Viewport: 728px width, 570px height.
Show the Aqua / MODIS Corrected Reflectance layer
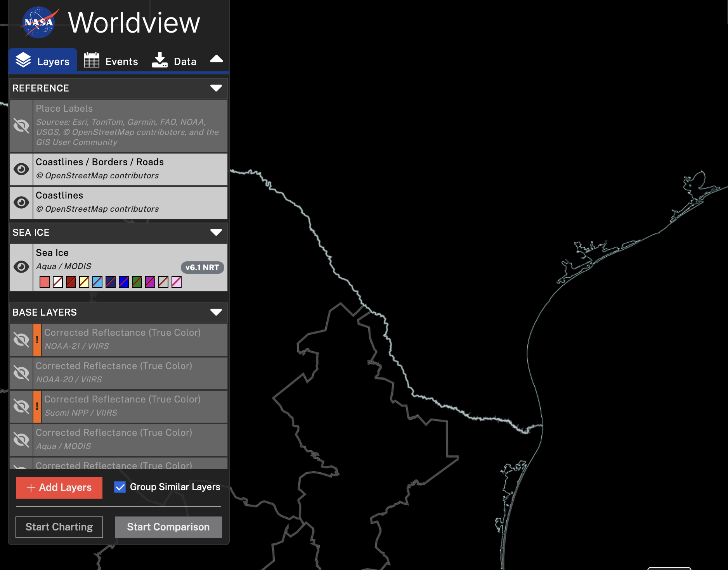[x=21, y=440]
